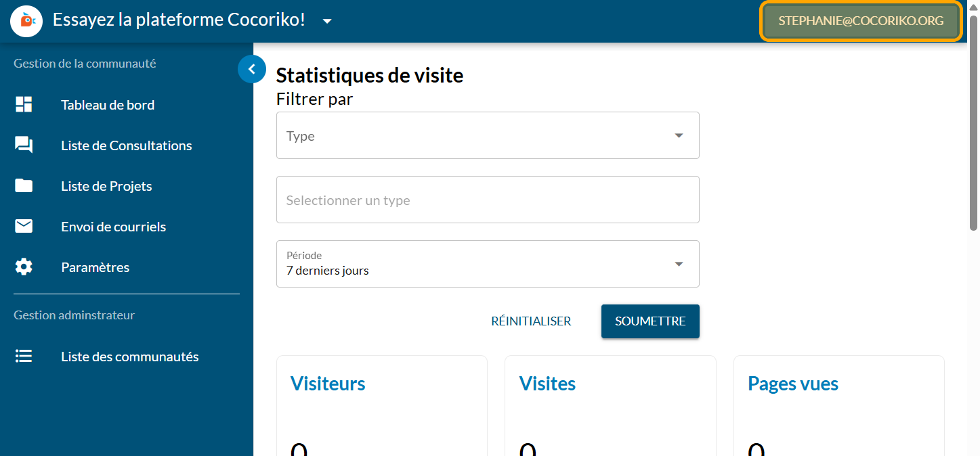Expand the Période dropdown
Screen dimensions: 980x456
488,264
